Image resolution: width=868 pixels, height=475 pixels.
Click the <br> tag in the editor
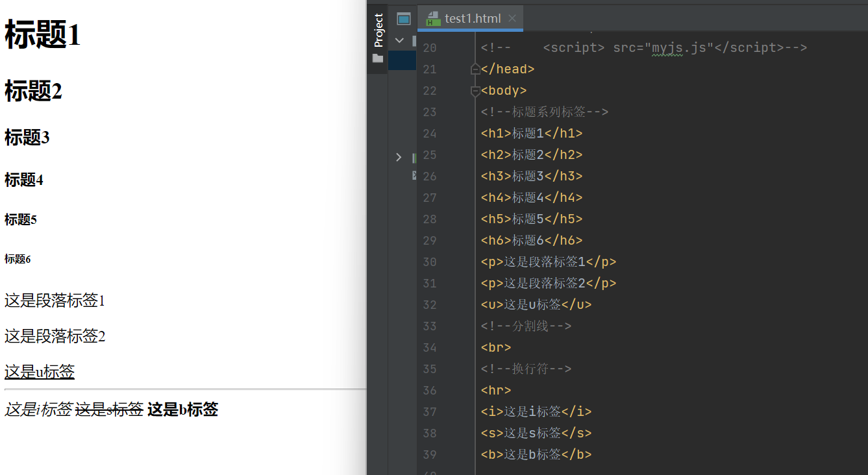pyautogui.click(x=496, y=348)
